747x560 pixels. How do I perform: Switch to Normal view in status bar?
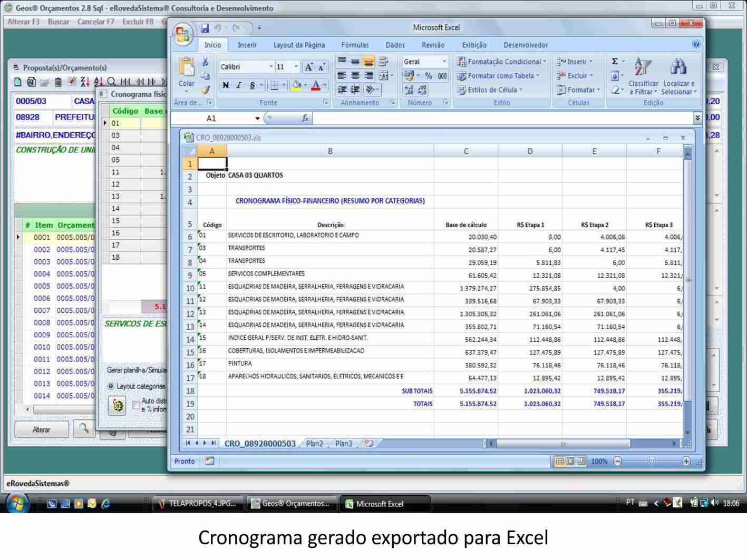point(559,461)
